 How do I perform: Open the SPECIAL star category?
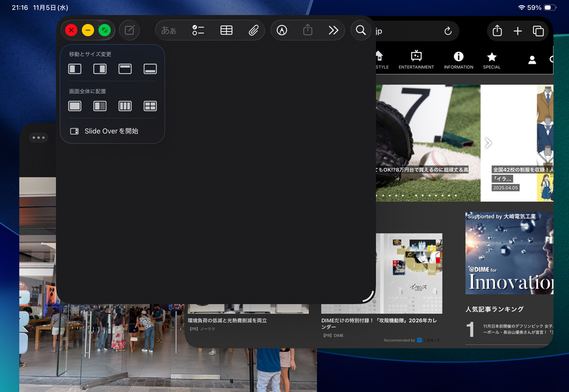click(492, 60)
